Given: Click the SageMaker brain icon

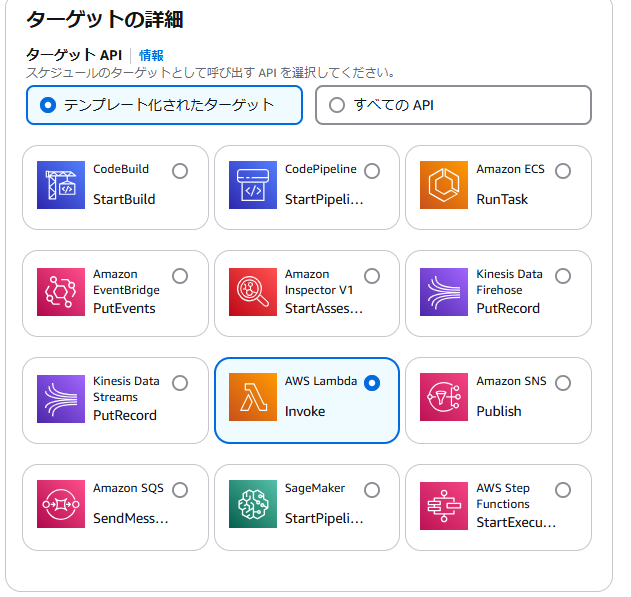Looking at the screenshot, I should click(253, 504).
